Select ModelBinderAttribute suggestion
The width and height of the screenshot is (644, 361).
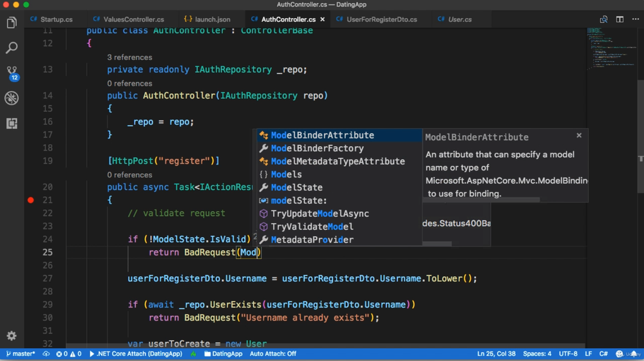(x=339, y=135)
